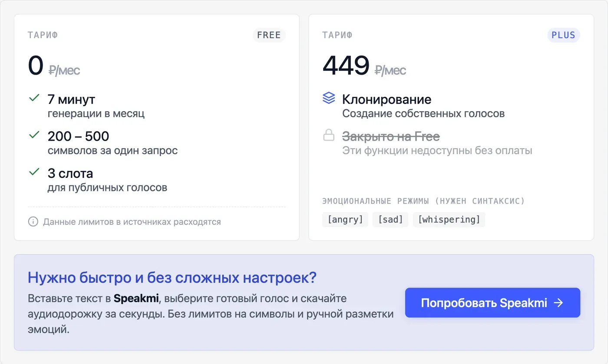Click the text Эти функции недоступны без оплаты

pyautogui.click(x=437, y=151)
